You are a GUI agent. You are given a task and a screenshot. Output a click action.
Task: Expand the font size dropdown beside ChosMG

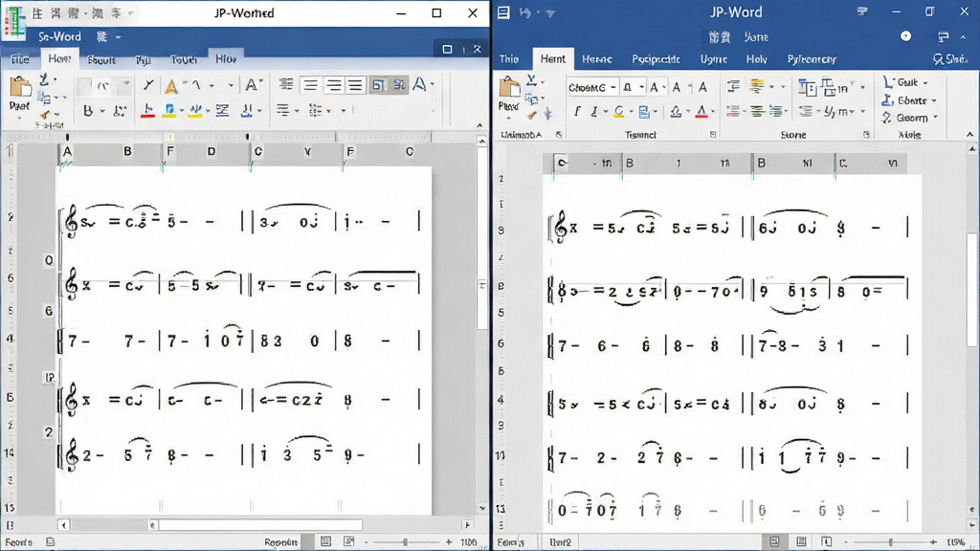pos(641,87)
